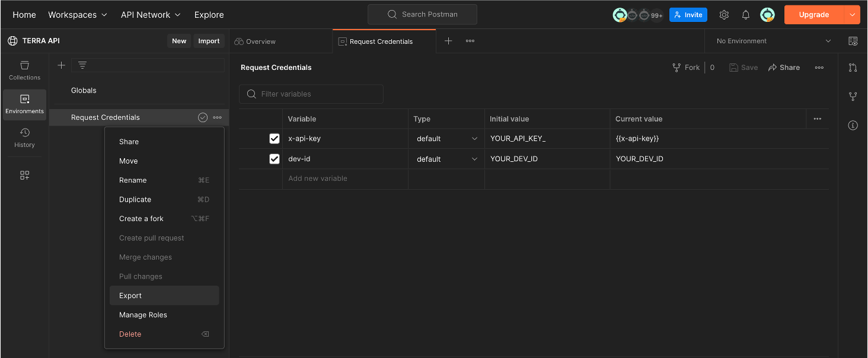Open type dropdown for x-api-key
This screenshot has height=358, width=868.
(446, 139)
